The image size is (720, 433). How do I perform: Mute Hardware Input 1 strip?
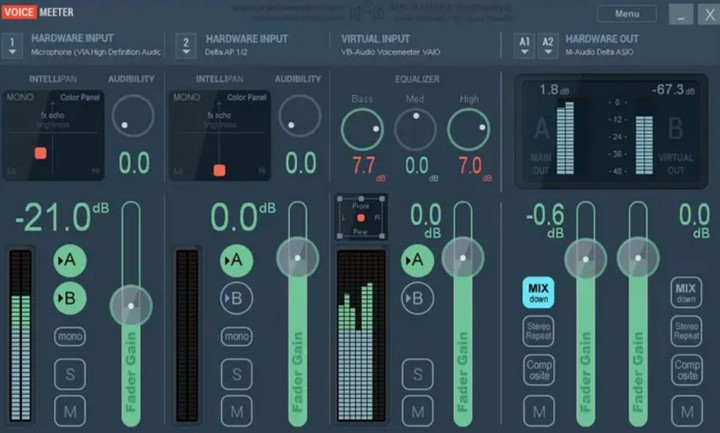click(70, 411)
